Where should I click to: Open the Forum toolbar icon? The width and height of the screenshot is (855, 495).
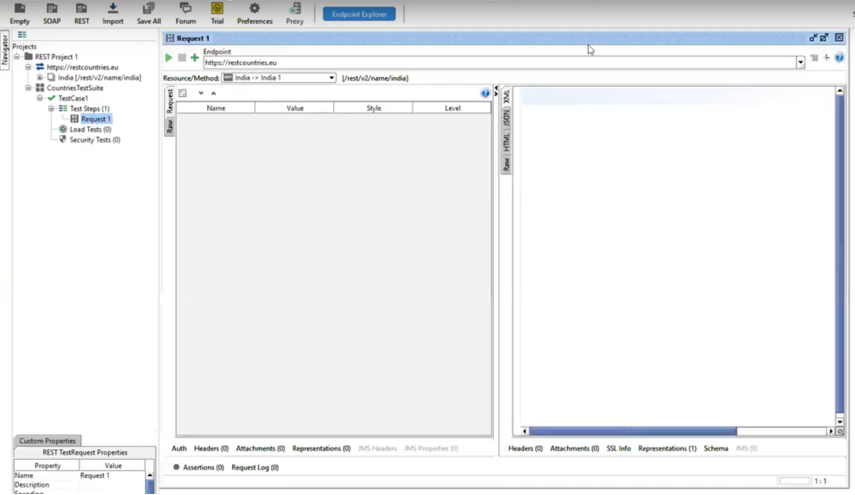click(186, 13)
